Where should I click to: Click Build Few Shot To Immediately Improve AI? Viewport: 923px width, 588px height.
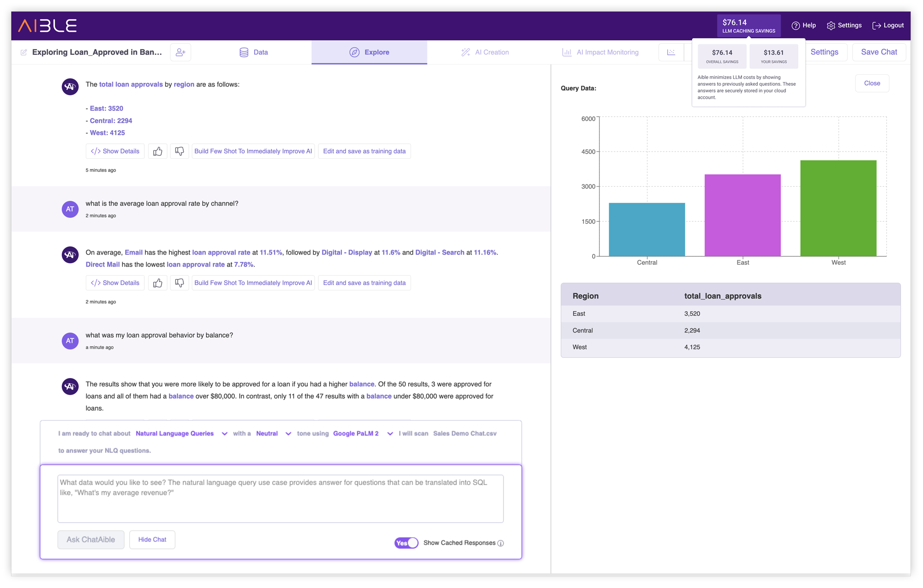click(x=253, y=151)
